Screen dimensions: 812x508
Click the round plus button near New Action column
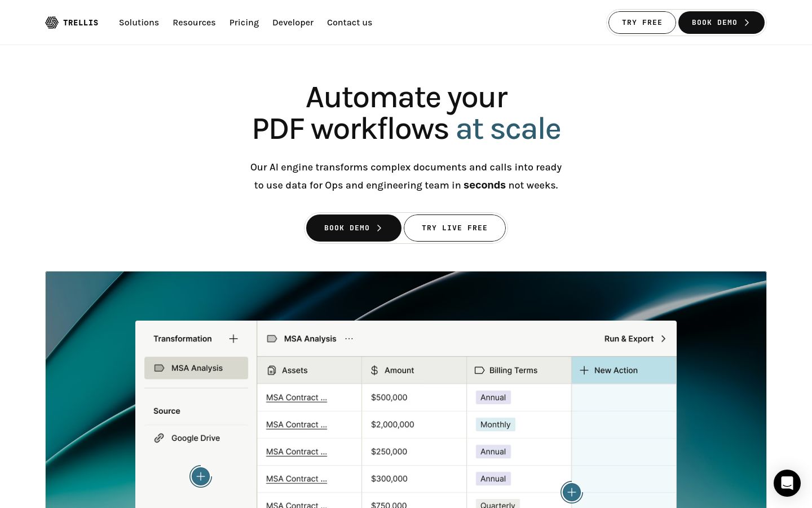tap(572, 492)
